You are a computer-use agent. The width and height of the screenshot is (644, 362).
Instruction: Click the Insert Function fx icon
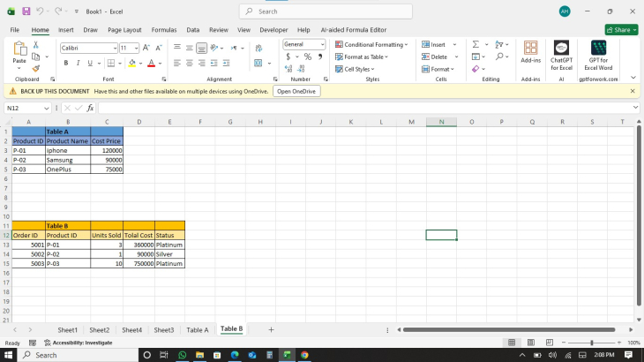[x=90, y=108]
